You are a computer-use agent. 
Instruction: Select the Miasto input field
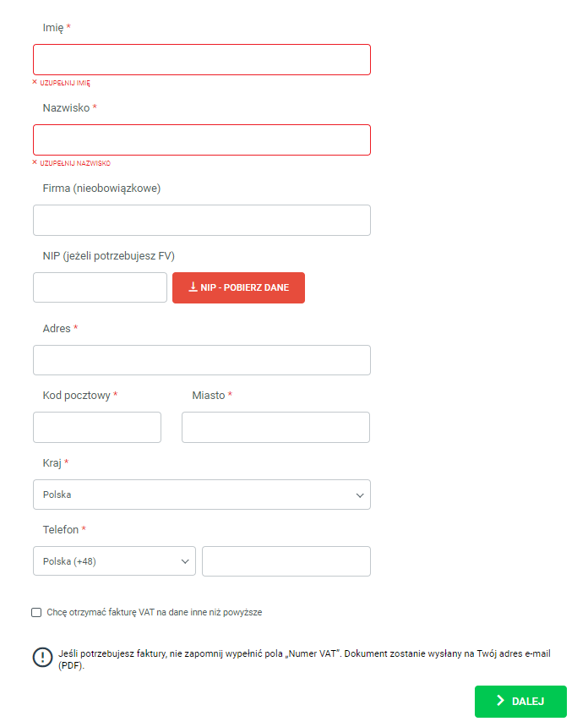[x=275, y=428]
